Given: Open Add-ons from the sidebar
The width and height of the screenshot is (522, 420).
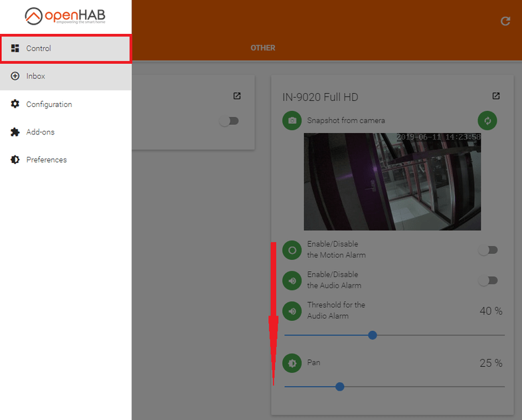Looking at the screenshot, I should pyautogui.click(x=65, y=132).
